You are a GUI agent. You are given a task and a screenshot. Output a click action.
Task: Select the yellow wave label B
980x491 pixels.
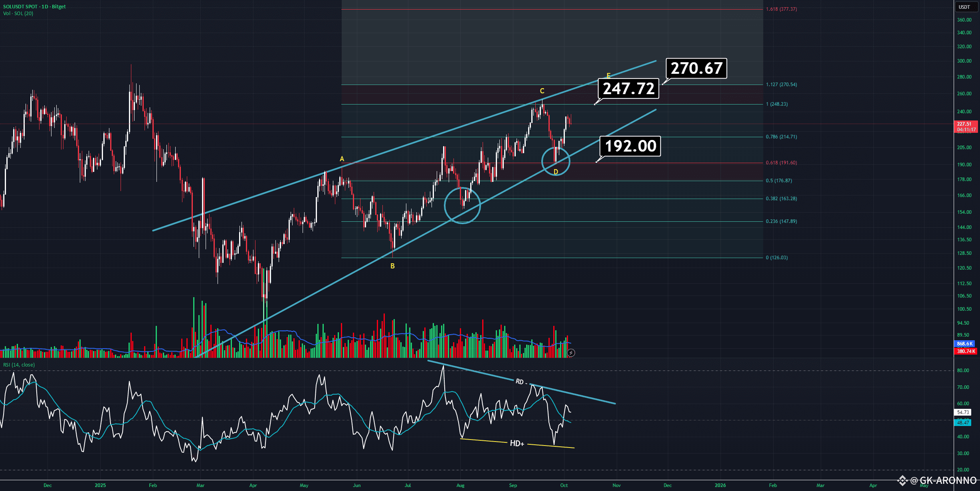click(x=392, y=266)
